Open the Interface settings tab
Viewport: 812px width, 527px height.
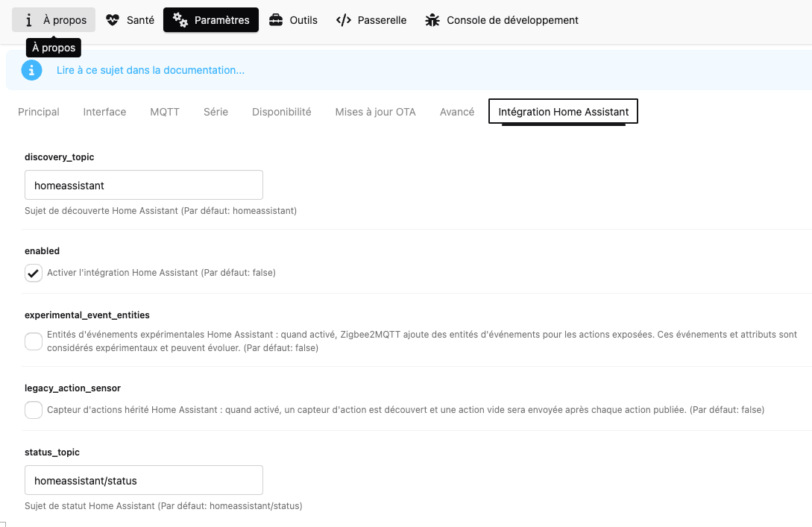click(104, 112)
